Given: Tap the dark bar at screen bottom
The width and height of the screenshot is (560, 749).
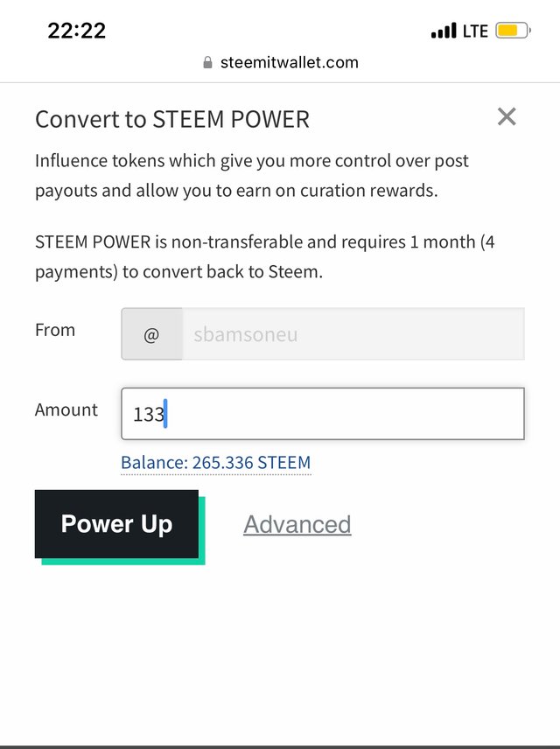Looking at the screenshot, I should 280,745.
